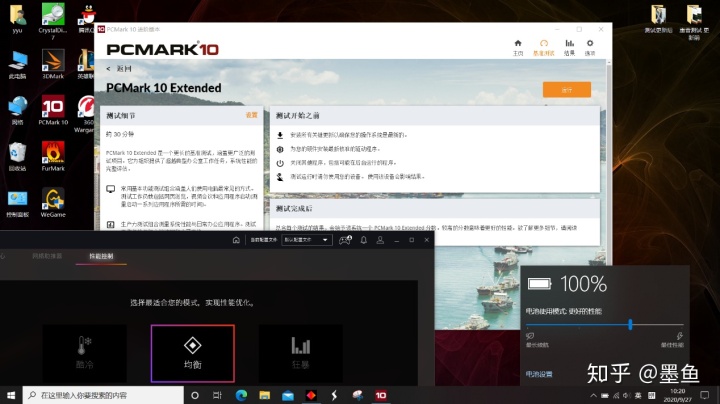
Task: Click the best battery life icon
Action: [530, 336]
